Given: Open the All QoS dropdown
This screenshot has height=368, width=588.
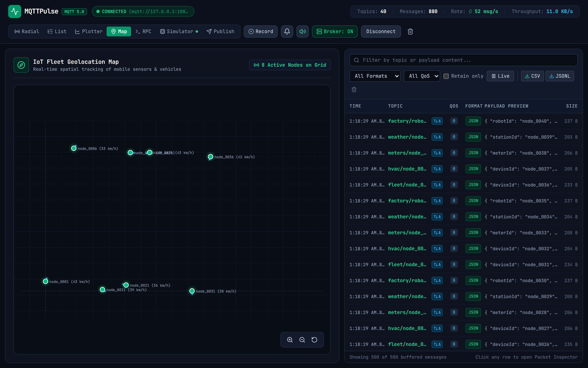Looking at the screenshot, I should pos(422,76).
